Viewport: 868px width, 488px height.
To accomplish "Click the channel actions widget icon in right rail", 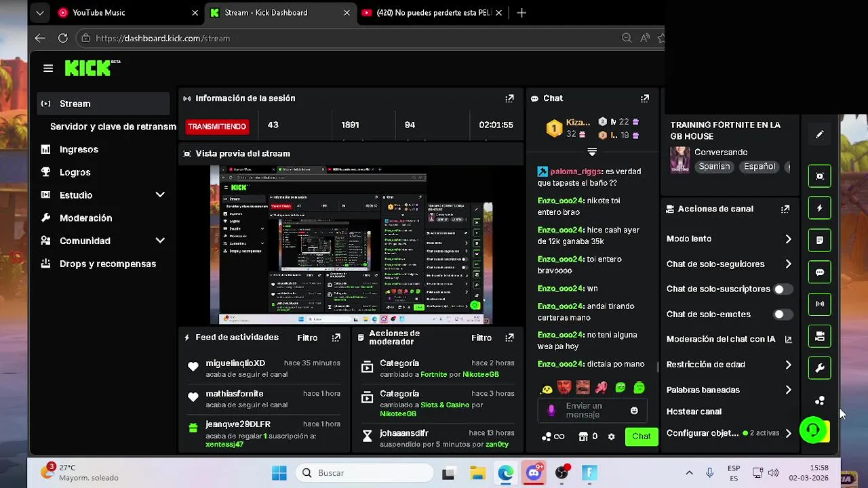I will click(x=820, y=336).
